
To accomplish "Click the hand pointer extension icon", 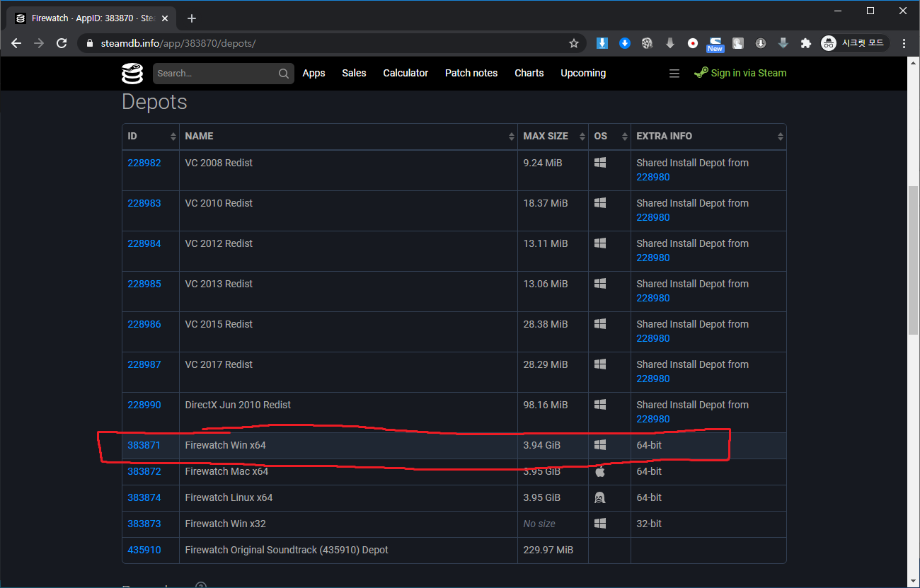I will pos(737,43).
